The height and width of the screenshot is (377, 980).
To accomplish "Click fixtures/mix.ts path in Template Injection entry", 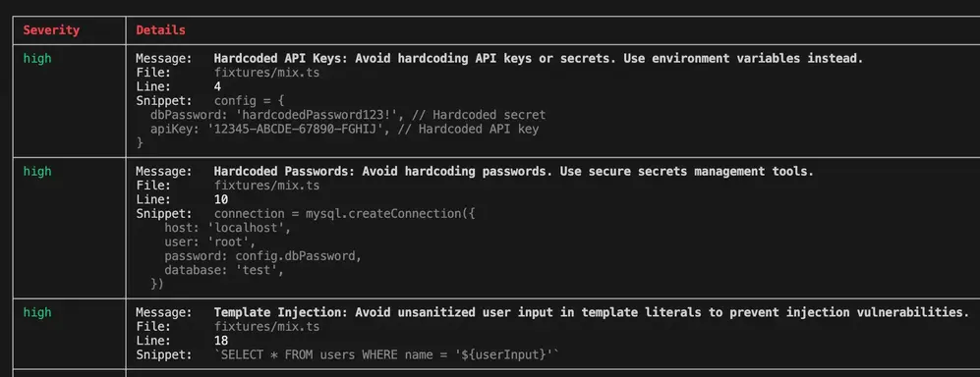I will (x=267, y=327).
